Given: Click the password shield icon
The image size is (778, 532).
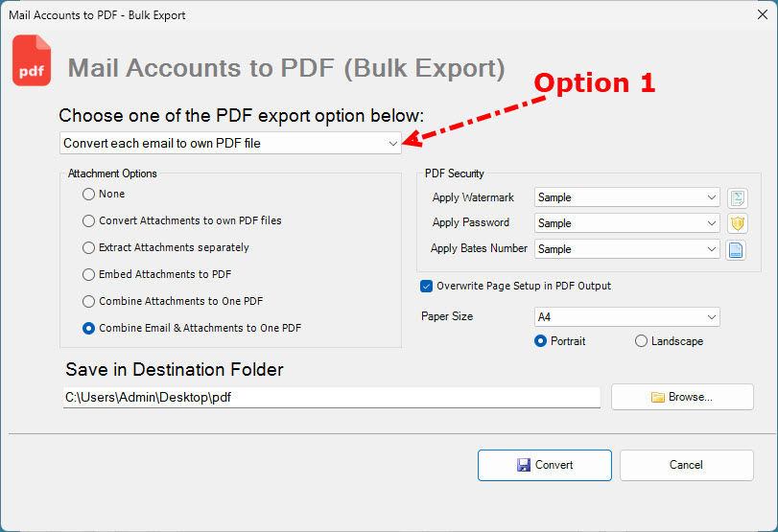Looking at the screenshot, I should tap(737, 223).
